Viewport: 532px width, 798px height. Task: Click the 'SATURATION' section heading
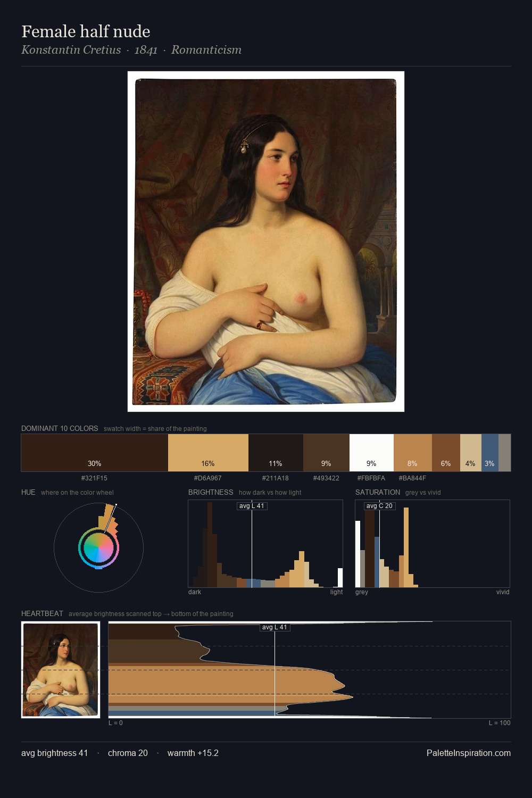tap(378, 492)
